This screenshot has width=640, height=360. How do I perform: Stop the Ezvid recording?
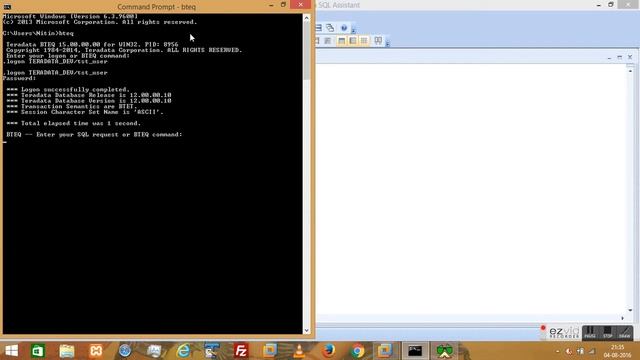click(x=607, y=332)
